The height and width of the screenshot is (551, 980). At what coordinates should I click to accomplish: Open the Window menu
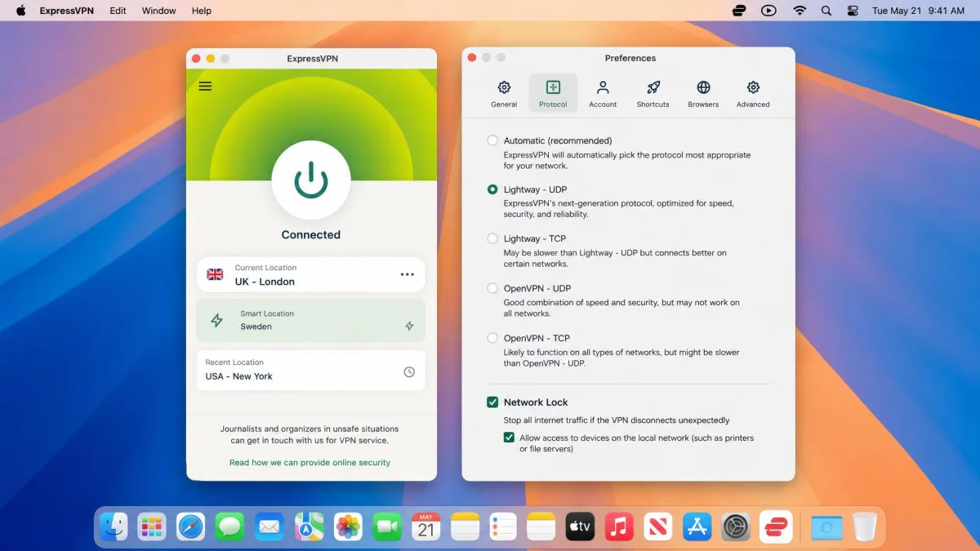(158, 11)
